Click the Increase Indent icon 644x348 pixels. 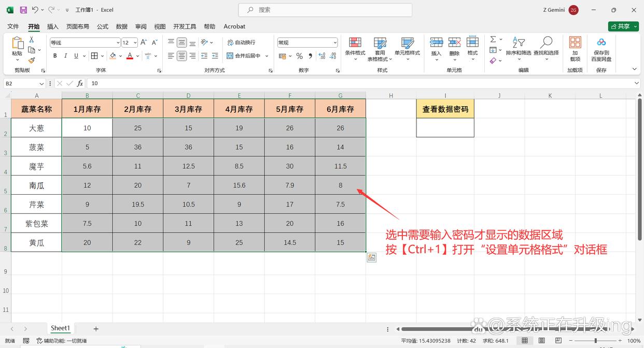tap(215, 56)
